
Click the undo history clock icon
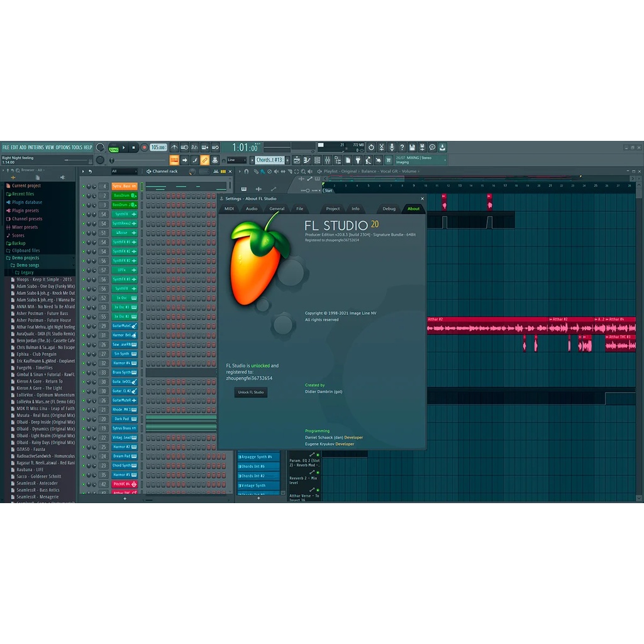371,147
